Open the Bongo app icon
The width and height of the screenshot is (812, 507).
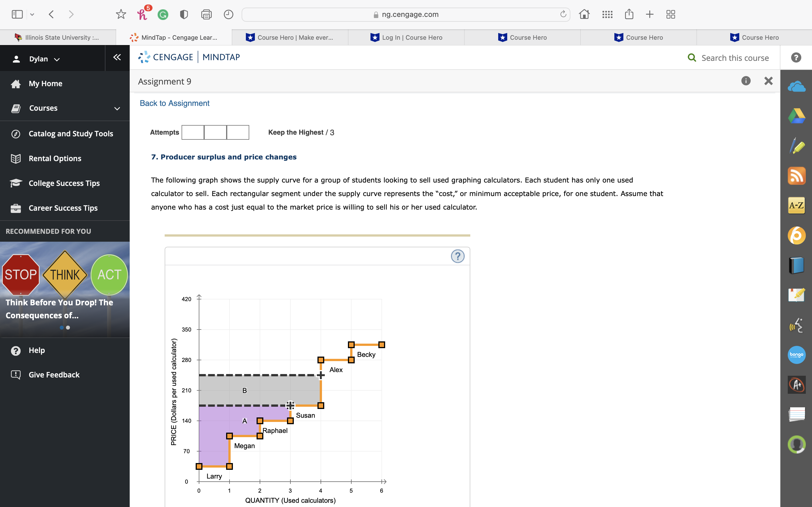point(796,355)
